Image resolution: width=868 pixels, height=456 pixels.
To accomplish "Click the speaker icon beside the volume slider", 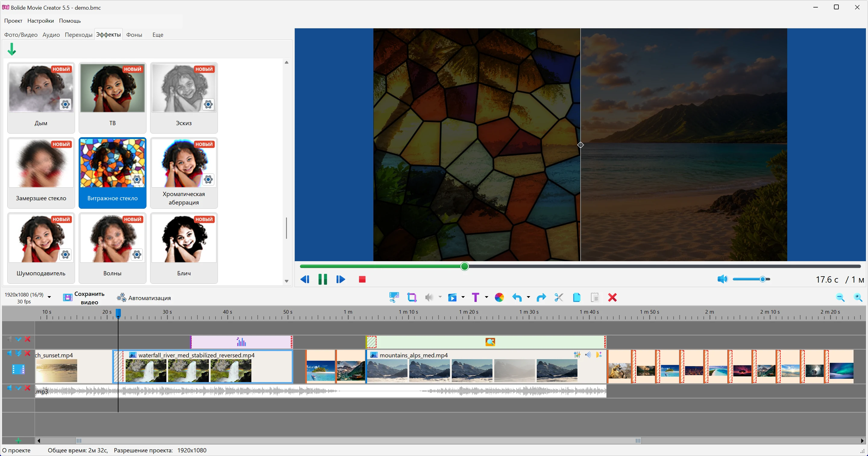I will tap(722, 279).
